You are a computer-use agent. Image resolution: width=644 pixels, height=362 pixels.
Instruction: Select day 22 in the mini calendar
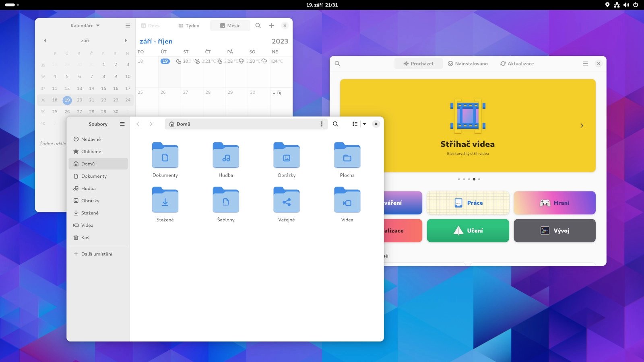(x=103, y=100)
